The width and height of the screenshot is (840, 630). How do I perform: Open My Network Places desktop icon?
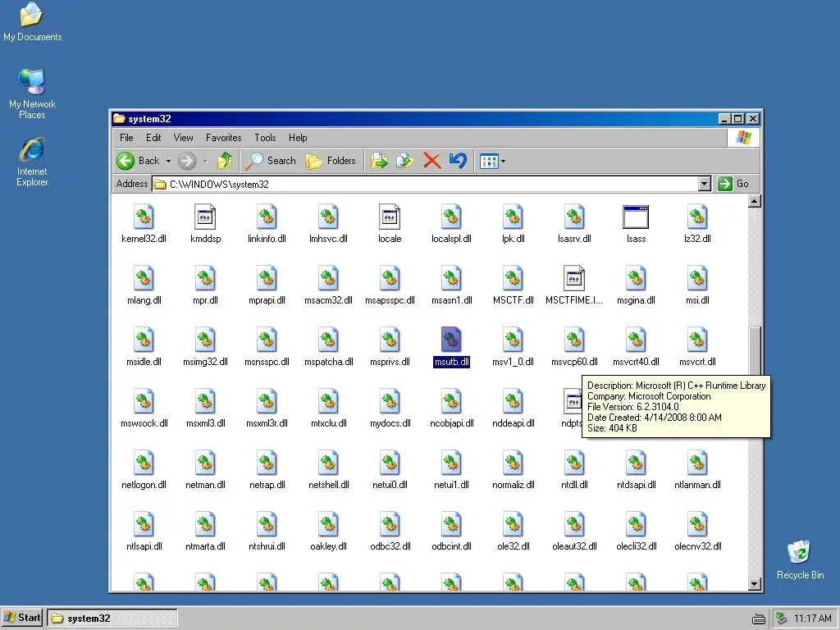click(x=32, y=94)
